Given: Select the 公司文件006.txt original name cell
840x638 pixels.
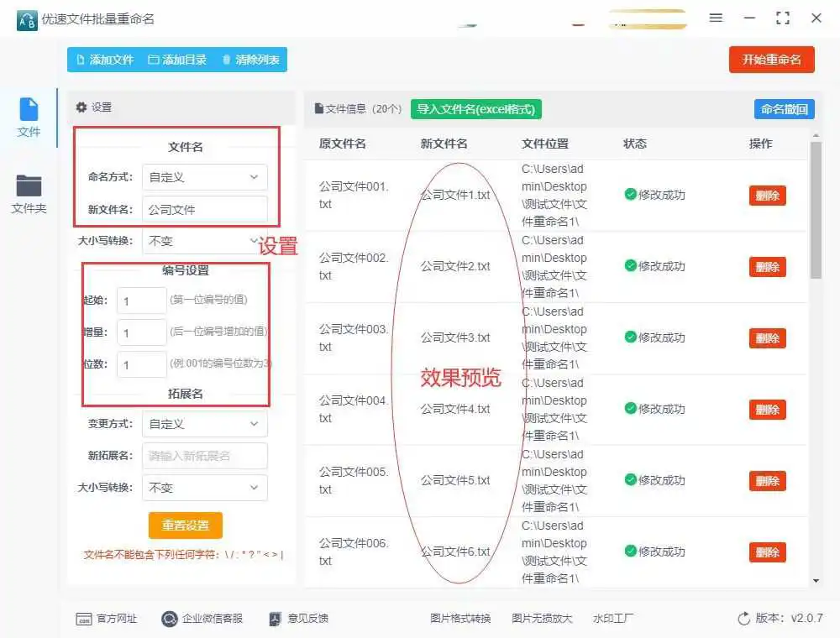Looking at the screenshot, I should tap(354, 552).
